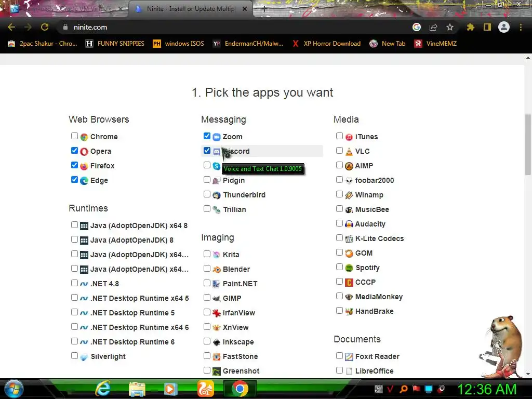Open the windows ISOS bookmark

pyautogui.click(x=179, y=44)
